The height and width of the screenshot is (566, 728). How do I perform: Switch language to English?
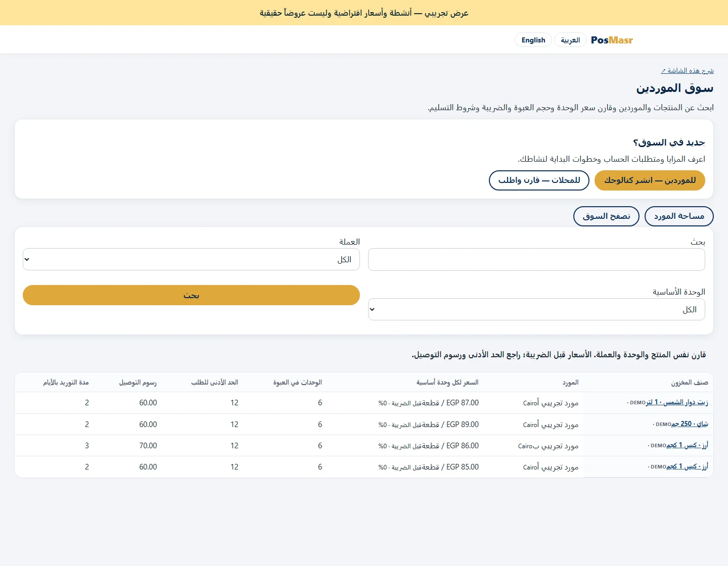533,40
